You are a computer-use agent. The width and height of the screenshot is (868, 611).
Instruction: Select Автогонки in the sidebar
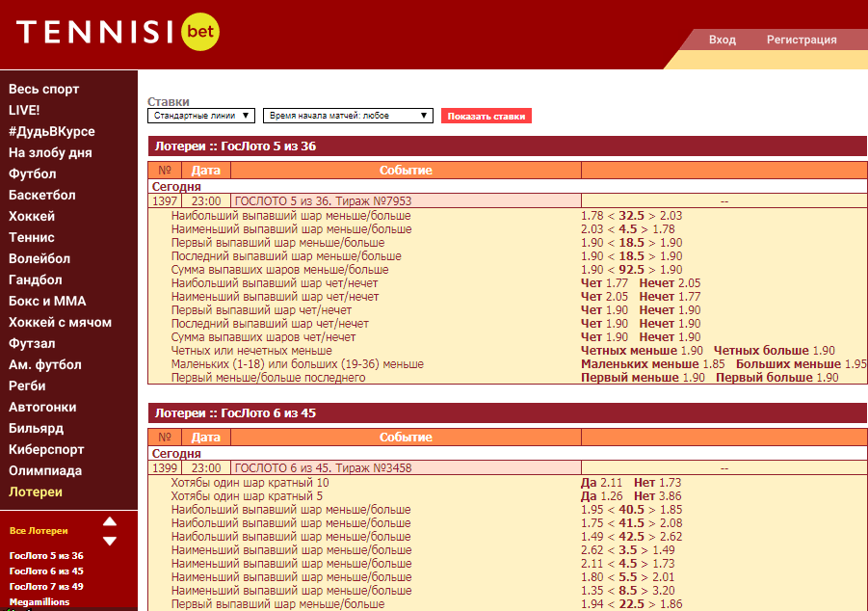[x=42, y=407]
